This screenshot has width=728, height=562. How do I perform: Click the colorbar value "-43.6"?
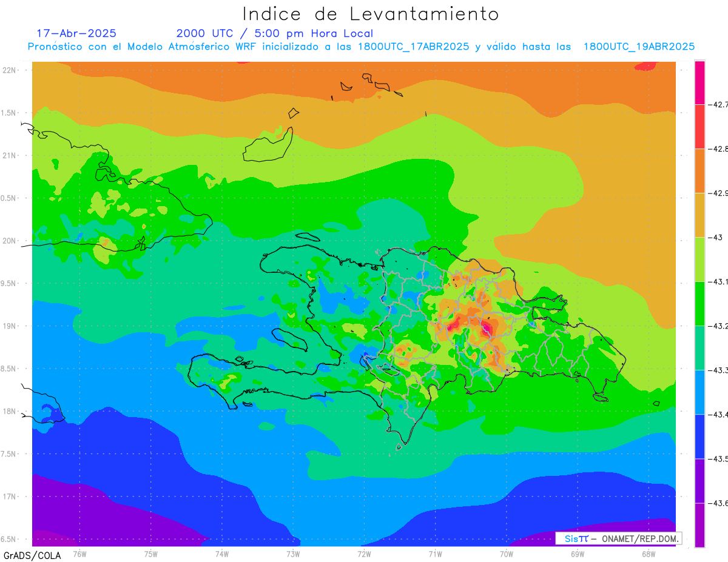coord(718,503)
